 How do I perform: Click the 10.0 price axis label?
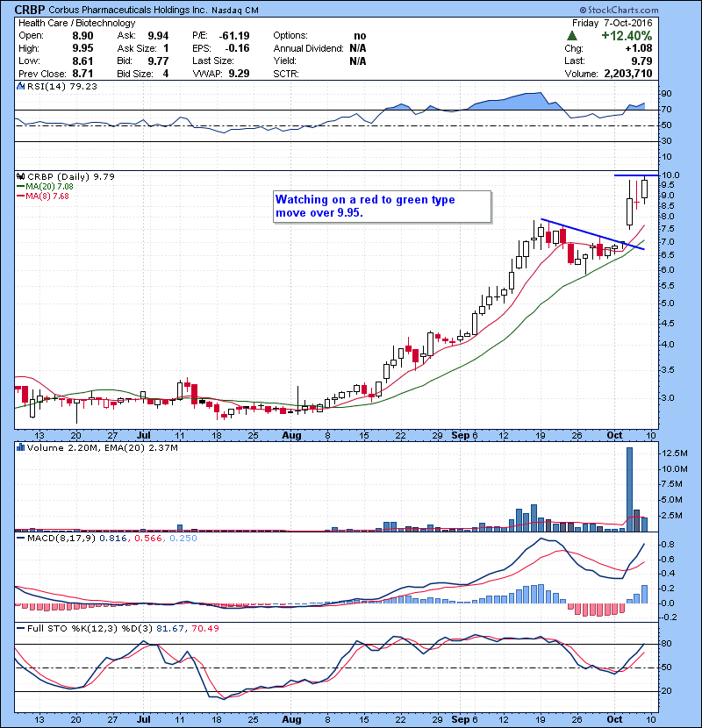coord(670,175)
